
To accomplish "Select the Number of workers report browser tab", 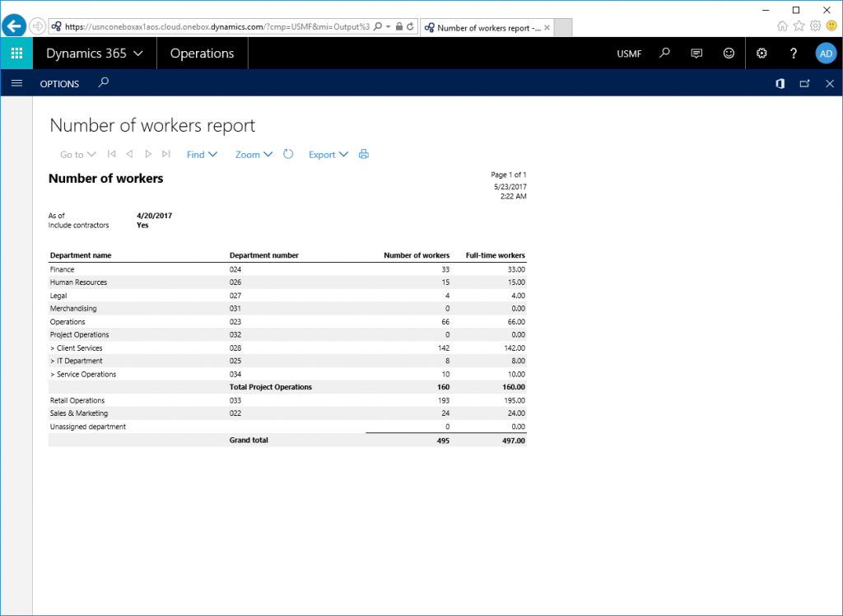I will (x=484, y=26).
